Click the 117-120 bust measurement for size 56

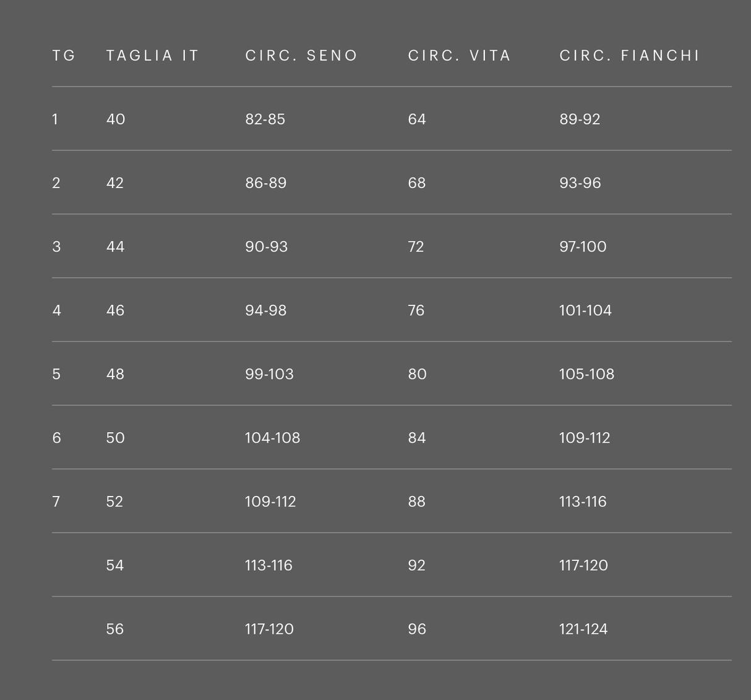(x=269, y=629)
